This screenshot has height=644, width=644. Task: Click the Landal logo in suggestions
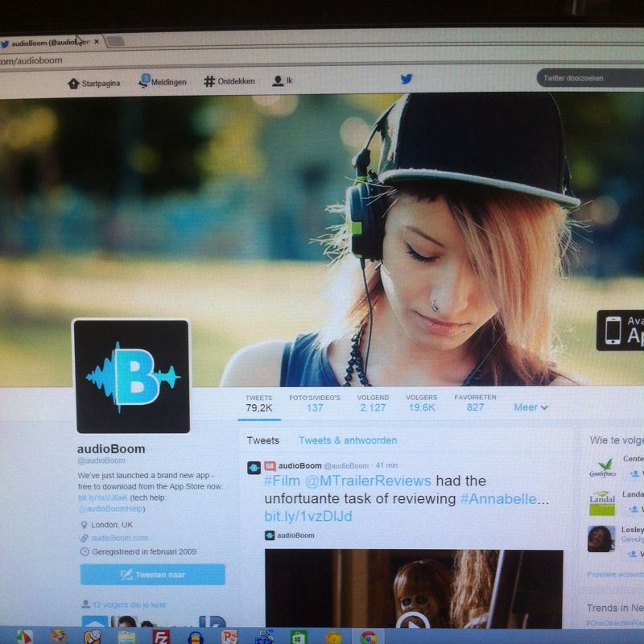coord(601,502)
